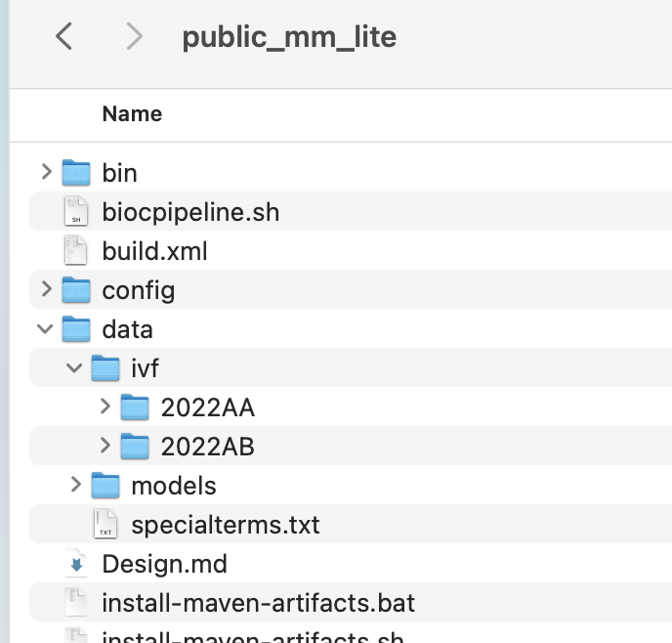Select the build.xml file name
The image size is (672, 643).
pos(154,251)
